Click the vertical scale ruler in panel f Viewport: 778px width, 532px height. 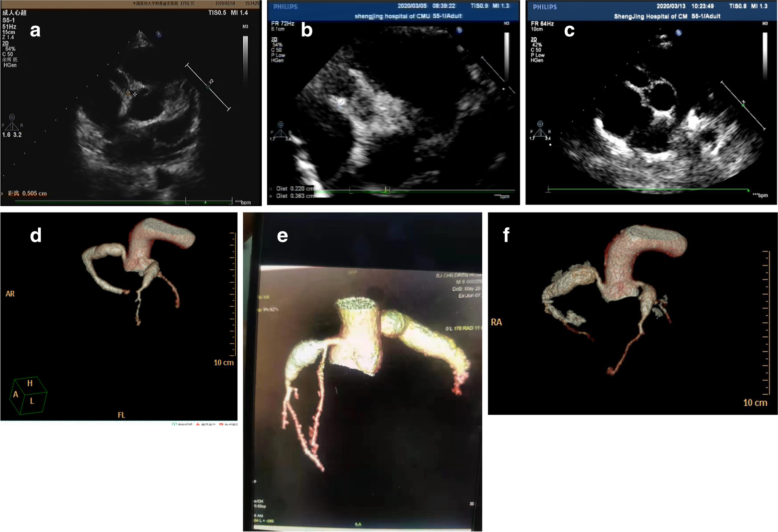point(766,322)
